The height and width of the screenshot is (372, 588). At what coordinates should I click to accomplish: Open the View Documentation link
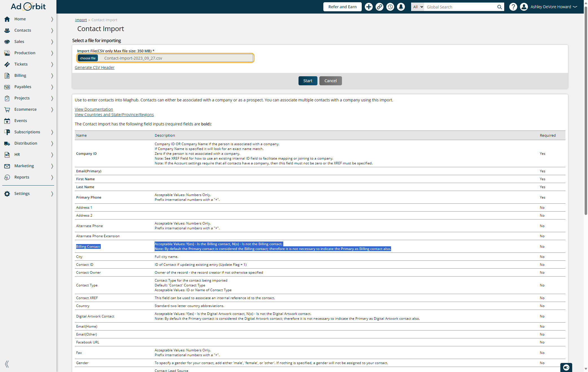[x=94, y=109]
